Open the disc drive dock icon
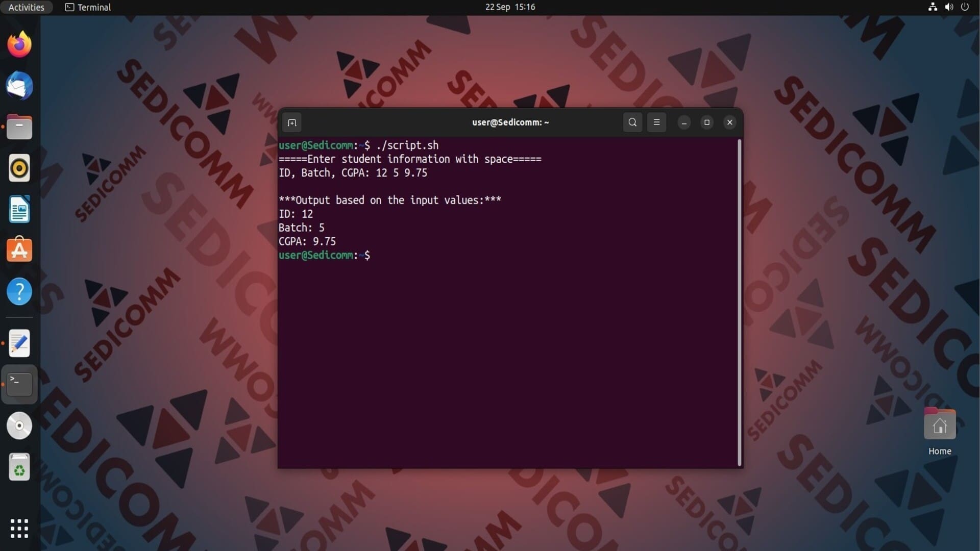 pyautogui.click(x=19, y=425)
